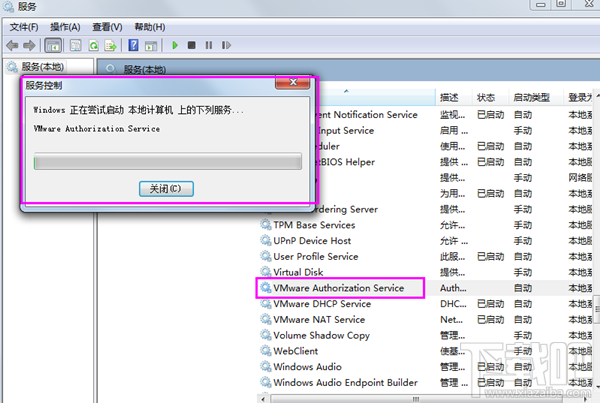Select the TPM Base Services row
Viewport: 600px width, 403px height.
(x=426, y=225)
